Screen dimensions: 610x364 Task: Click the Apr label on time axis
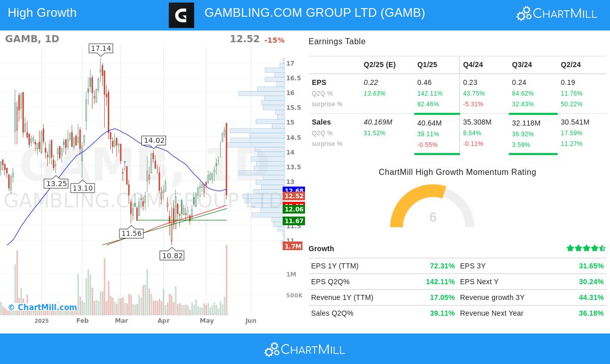pyautogui.click(x=164, y=321)
